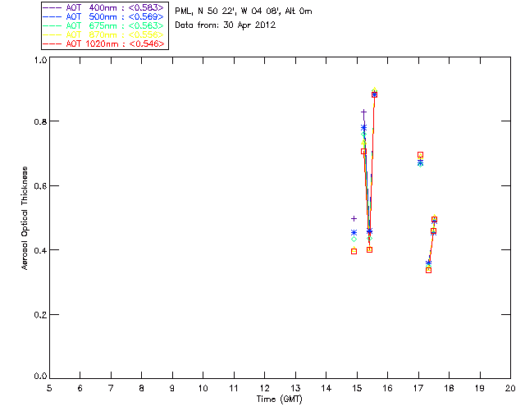
Task: Click the x-axis tick label '20'
Action: click(510, 388)
